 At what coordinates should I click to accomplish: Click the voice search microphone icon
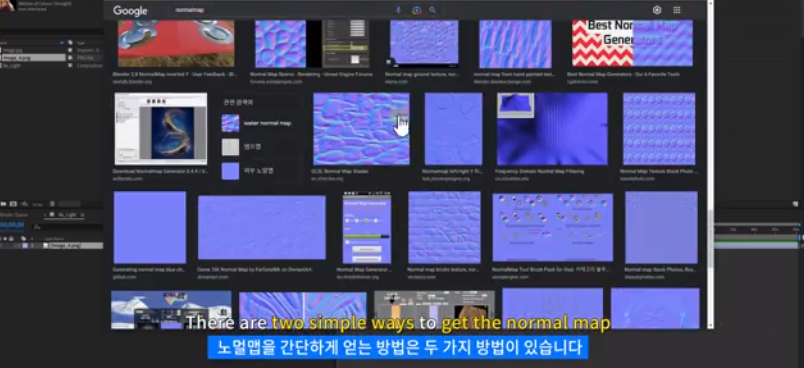coord(398,10)
